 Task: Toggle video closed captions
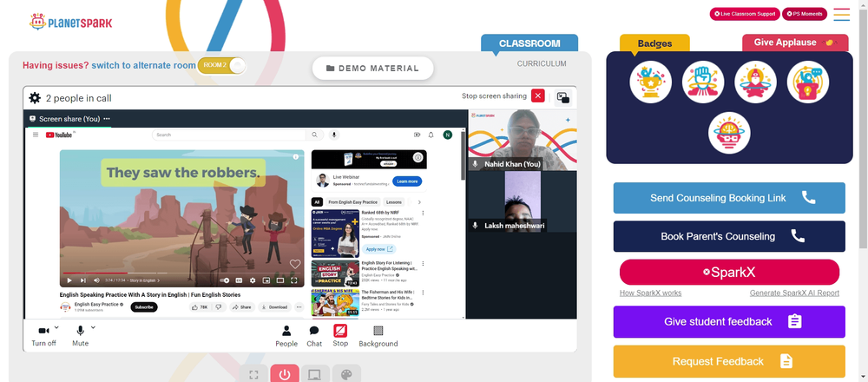pyautogui.click(x=240, y=280)
